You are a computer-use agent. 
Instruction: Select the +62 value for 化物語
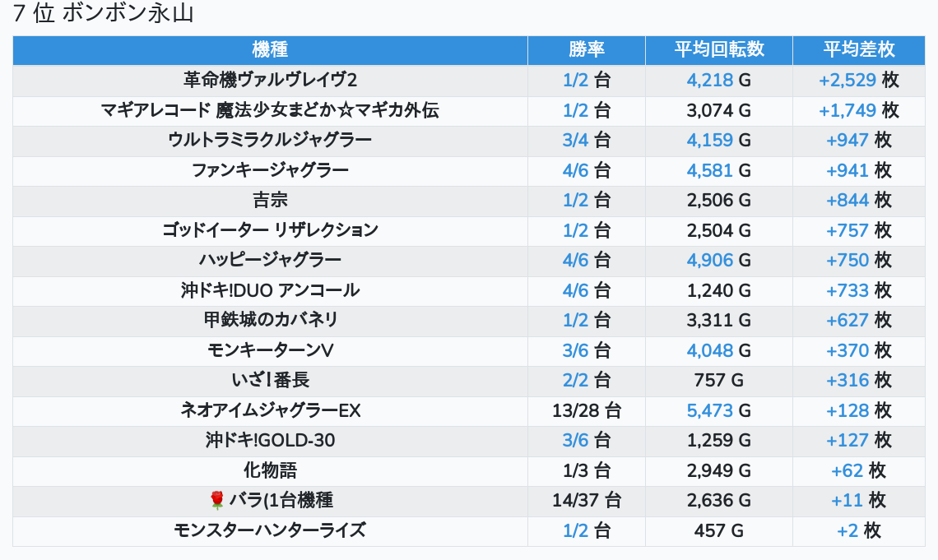pos(847,470)
